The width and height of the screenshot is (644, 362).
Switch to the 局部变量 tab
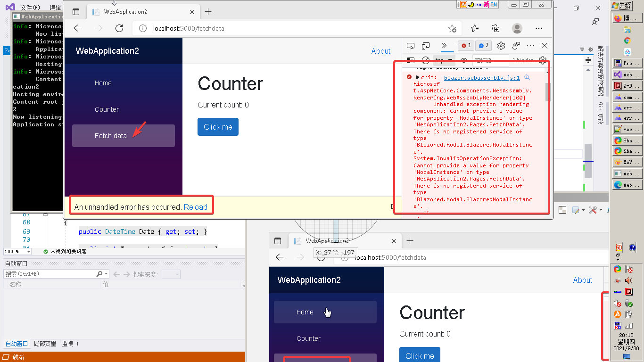(x=45, y=344)
